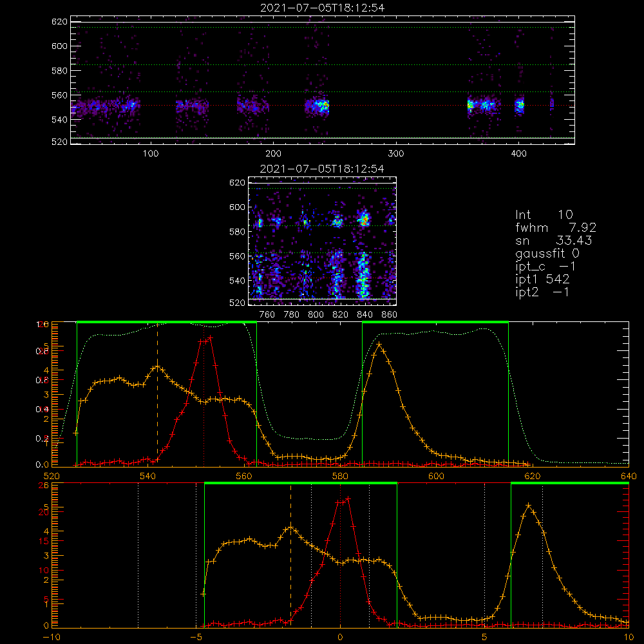Click red y-axis label 10 on bottom plot
644x644 pixels.
pos(44,571)
